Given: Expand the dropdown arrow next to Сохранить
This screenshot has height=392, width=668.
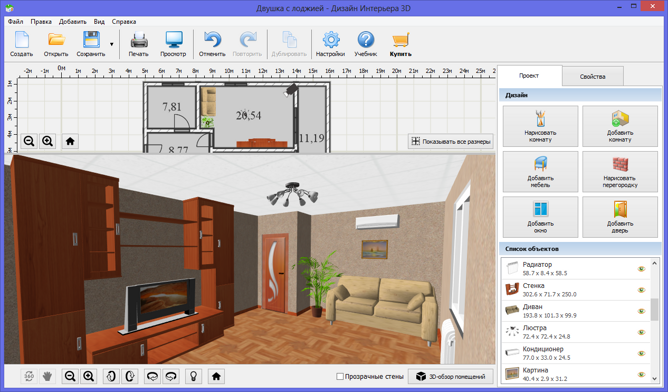Looking at the screenshot, I should point(112,44).
